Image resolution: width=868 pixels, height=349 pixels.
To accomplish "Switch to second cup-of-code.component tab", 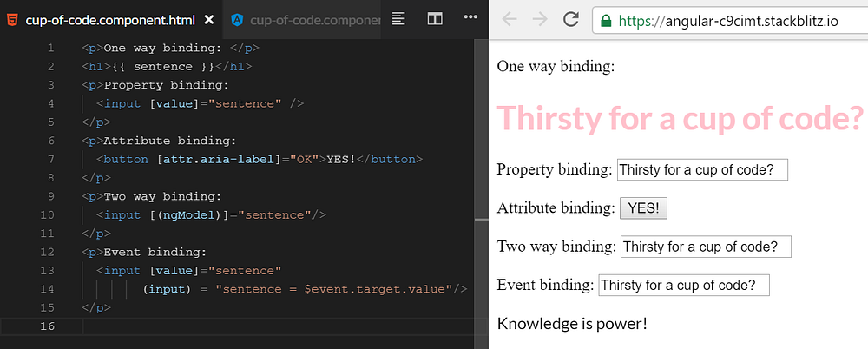I will click(x=306, y=21).
